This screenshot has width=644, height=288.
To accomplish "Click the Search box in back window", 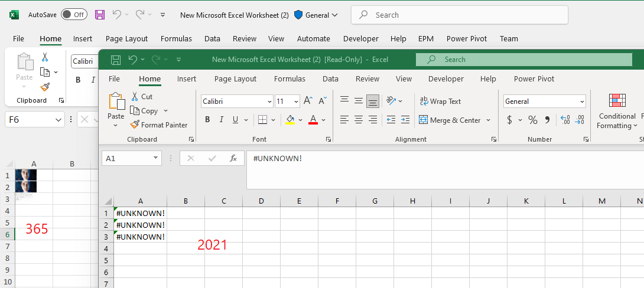I will tap(459, 15).
